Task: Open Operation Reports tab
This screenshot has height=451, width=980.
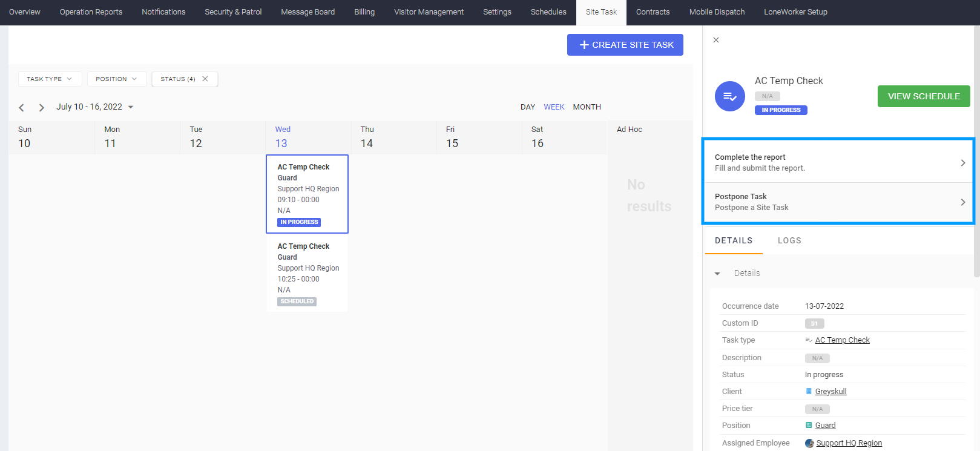Action: click(x=91, y=12)
